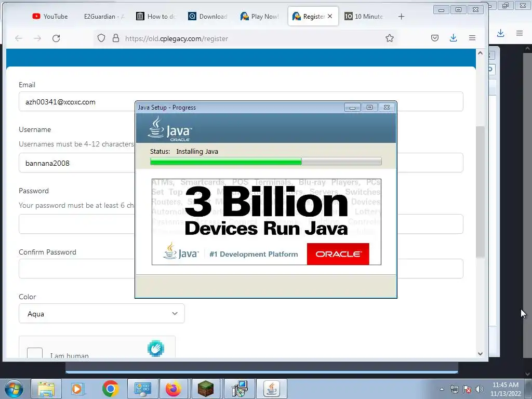The image size is (532, 399).
Task: Open network status tray icon
Action: pyautogui.click(x=454, y=389)
